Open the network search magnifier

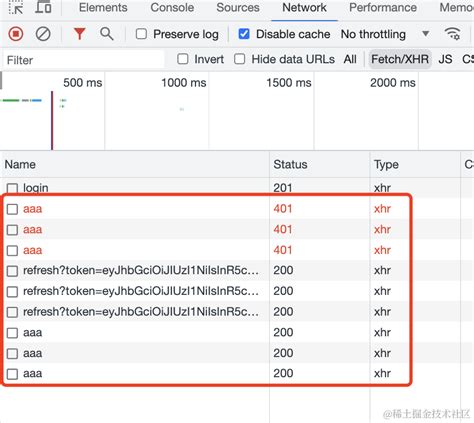tap(107, 34)
